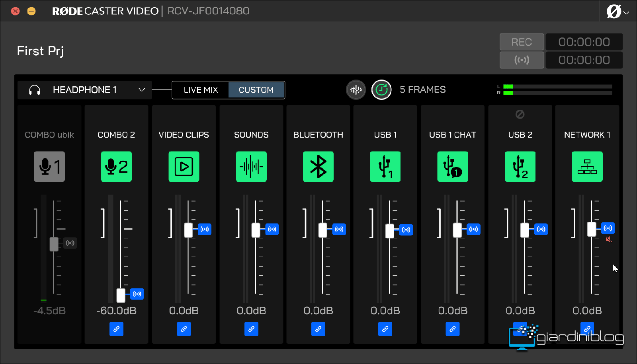
Task: Click the audio processing waveform icon
Action: point(356,90)
